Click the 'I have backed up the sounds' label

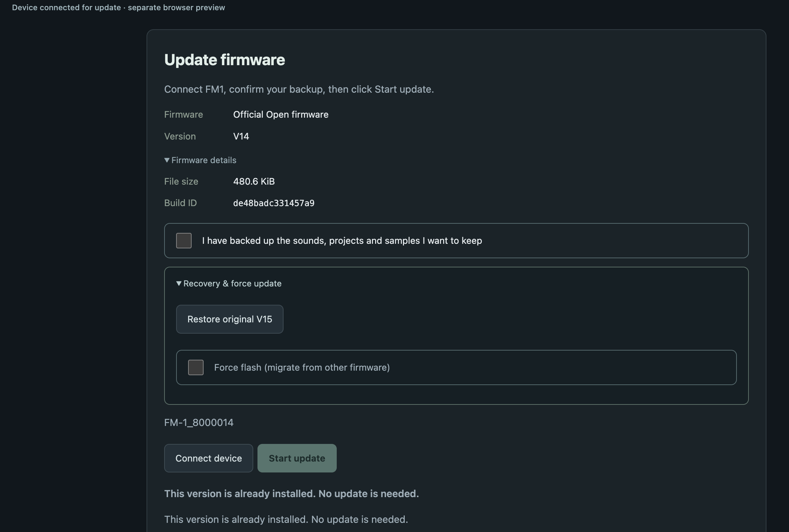[x=342, y=241]
